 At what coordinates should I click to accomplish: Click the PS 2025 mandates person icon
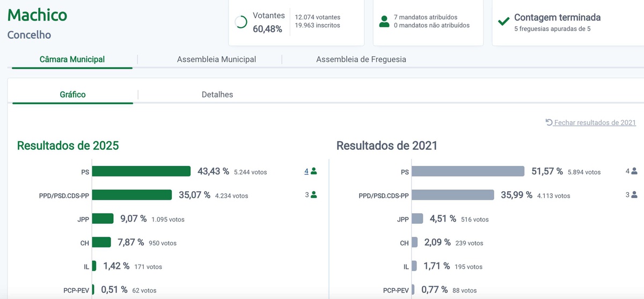(314, 171)
